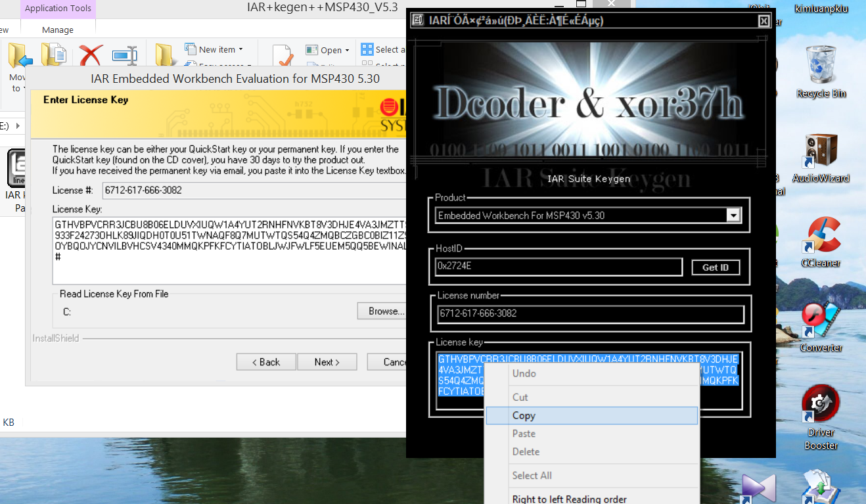This screenshot has height=504, width=866.
Task: Click the Product dropdown arrow button
Action: [733, 215]
